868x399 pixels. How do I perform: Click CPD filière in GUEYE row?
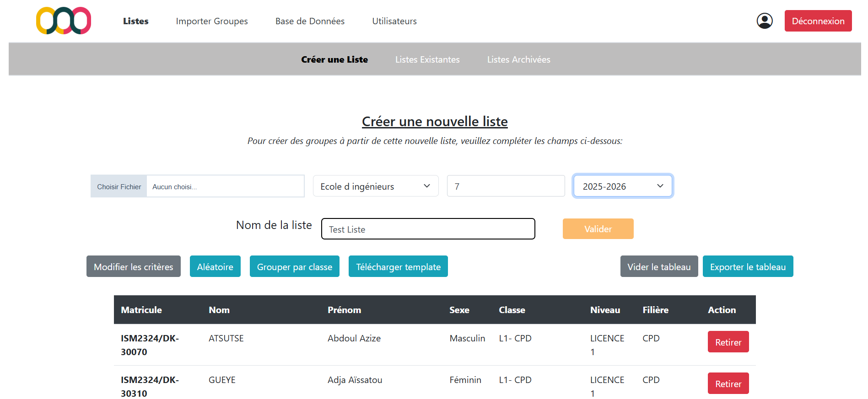[651, 380]
